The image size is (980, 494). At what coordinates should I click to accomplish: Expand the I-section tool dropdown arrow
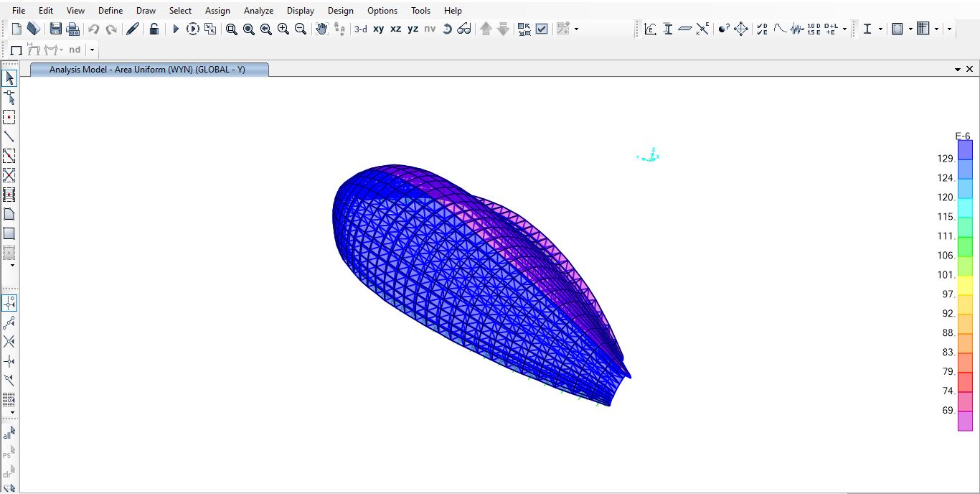pyautogui.click(x=880, y=29)
